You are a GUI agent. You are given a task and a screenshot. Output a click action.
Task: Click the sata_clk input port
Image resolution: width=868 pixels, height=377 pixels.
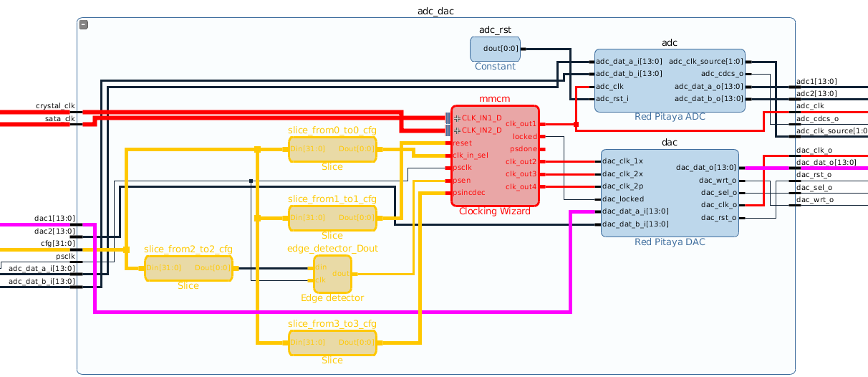(x=60, y=119)
